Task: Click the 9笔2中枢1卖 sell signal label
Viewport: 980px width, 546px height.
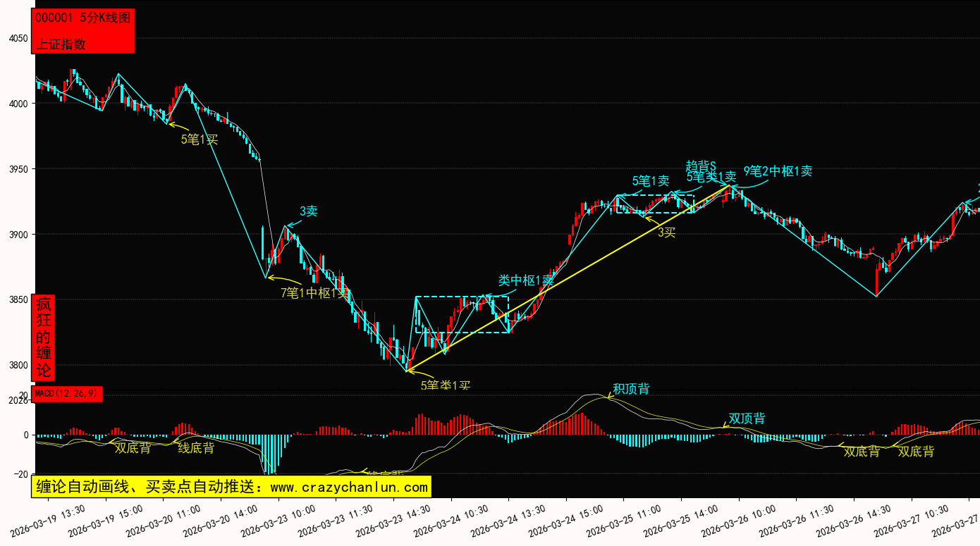Action: coord(778,170)
